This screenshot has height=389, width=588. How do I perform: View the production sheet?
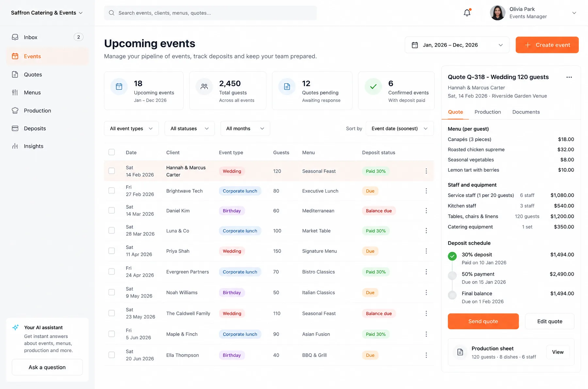coord(558,352)
